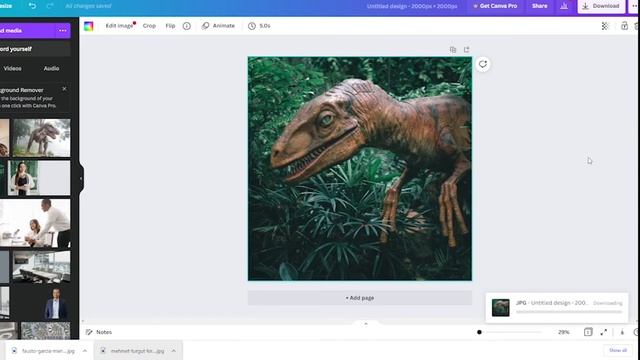Open the Notes panel
The height and width of the screenshot is (360, 640).
99,332
